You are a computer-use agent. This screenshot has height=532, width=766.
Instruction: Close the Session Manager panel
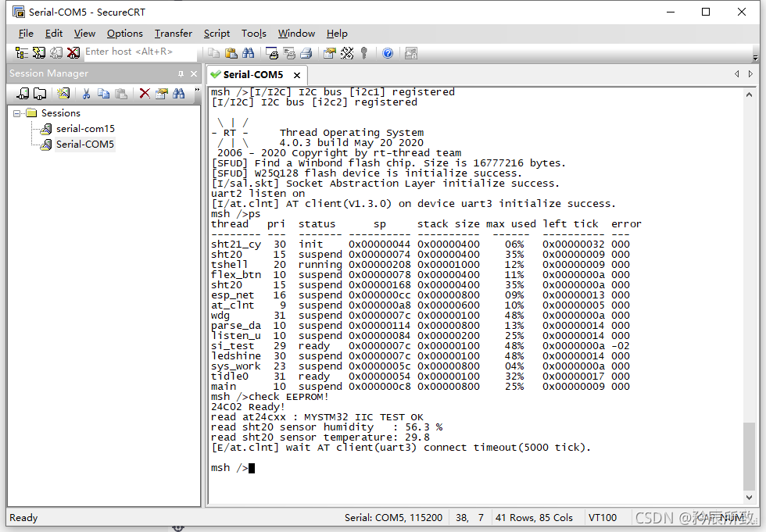pyautogui.click(x=194, y=73)
